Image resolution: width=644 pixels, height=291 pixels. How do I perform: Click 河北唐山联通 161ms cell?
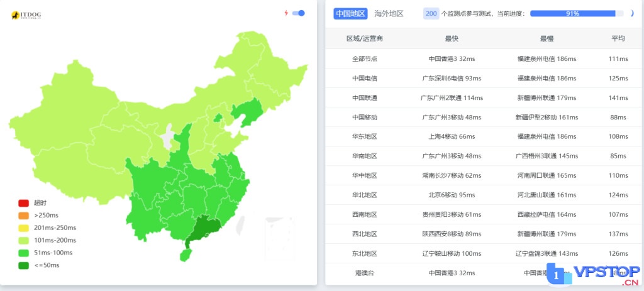(547, 195)
